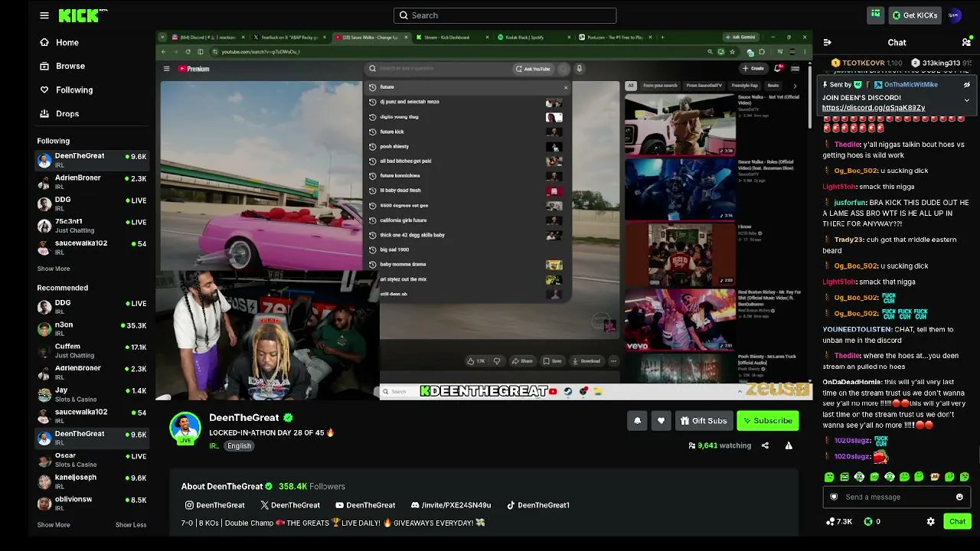
Task: Click the LOCKED-IN-ATHON DAY 28 OF 45 stream title
Action: 272,433
